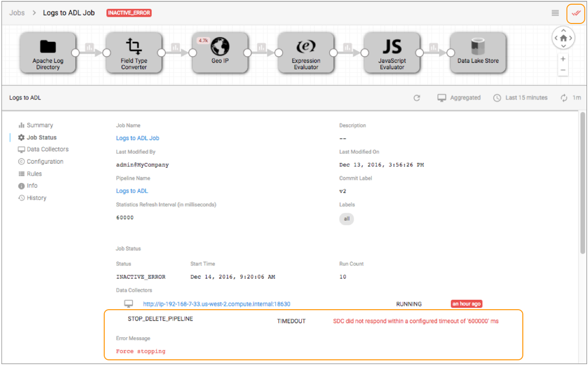Select the TIMEDOUT status text
Viewport: 588px width, 365px height.
(291, 322)
